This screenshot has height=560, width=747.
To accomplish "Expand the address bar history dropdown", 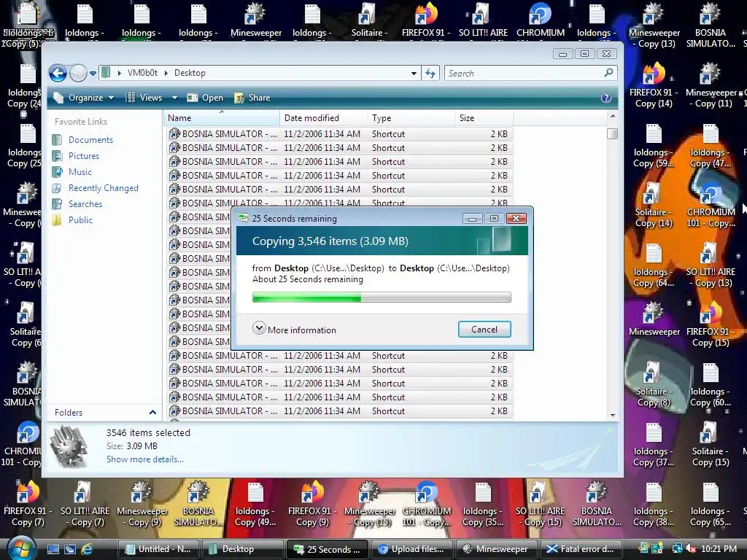I will pos(414,74).
